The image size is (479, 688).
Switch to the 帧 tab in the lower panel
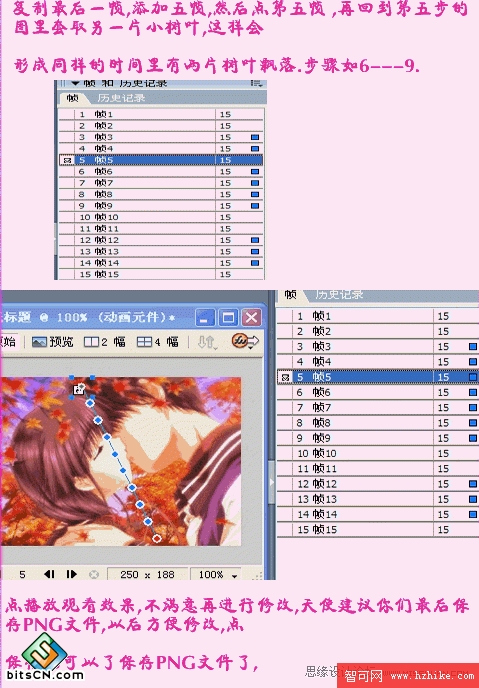click(x=290, y=295)
